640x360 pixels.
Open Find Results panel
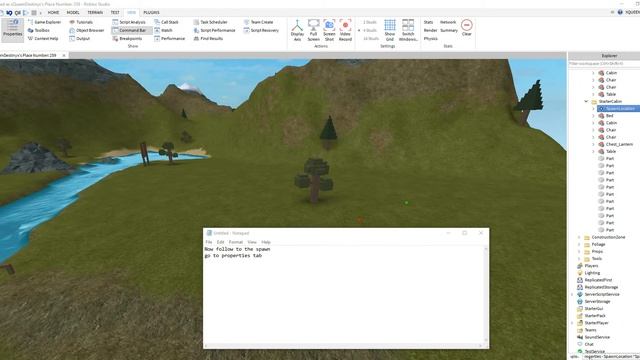point(208,38)
